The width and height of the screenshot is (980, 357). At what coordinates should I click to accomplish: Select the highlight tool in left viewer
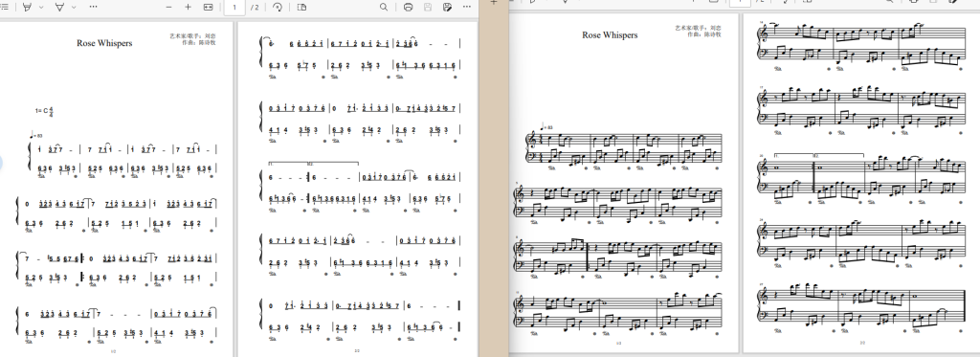pyautogui.click(x=27, y=7)
